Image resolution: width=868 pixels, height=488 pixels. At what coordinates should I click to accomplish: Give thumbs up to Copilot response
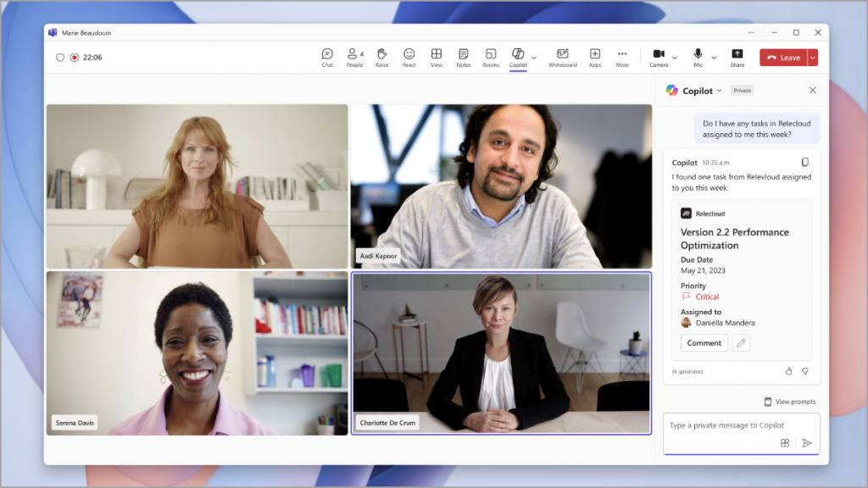788,371
